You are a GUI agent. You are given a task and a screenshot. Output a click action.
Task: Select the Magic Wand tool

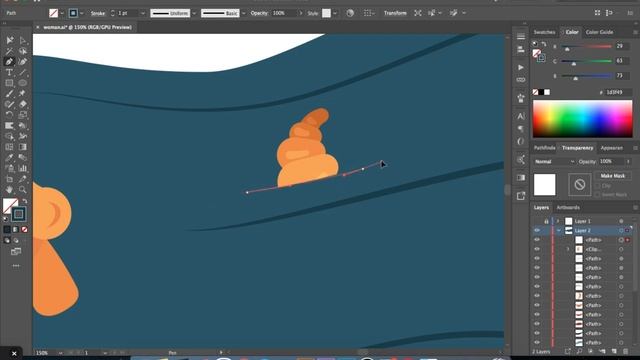(9, 51)
